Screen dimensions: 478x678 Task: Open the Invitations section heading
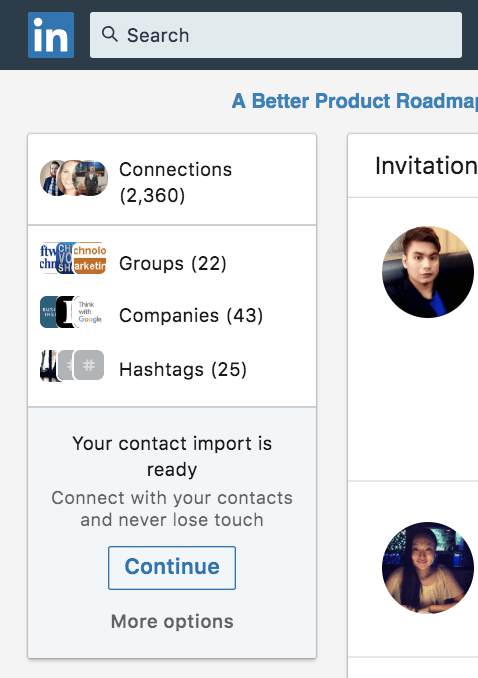(426, 166)
